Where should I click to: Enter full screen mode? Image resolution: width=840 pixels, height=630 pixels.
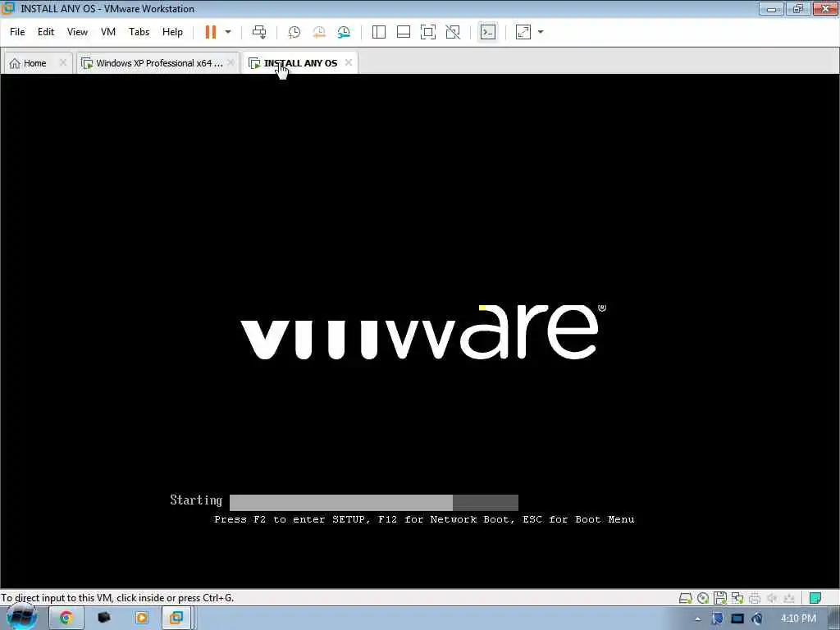tap(428, 32)
